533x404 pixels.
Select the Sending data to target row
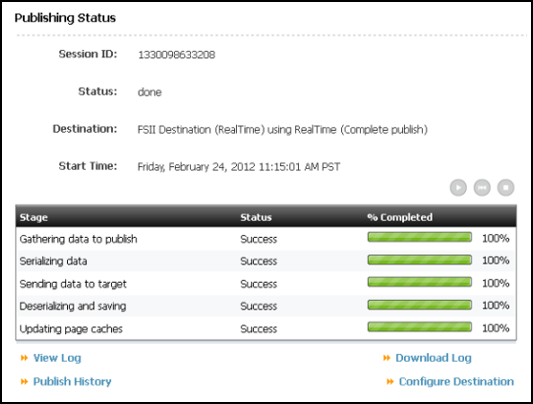[x=266, y=283]
